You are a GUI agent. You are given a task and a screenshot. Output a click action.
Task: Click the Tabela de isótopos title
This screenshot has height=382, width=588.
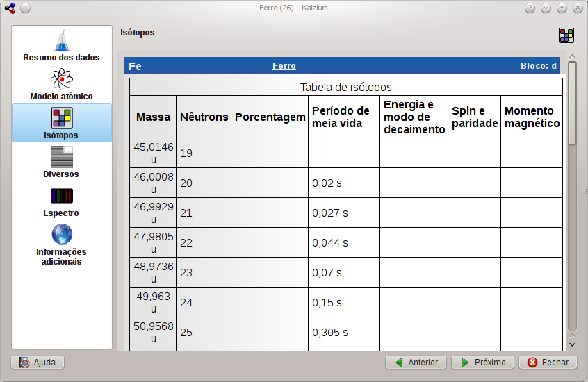[345, 87]
